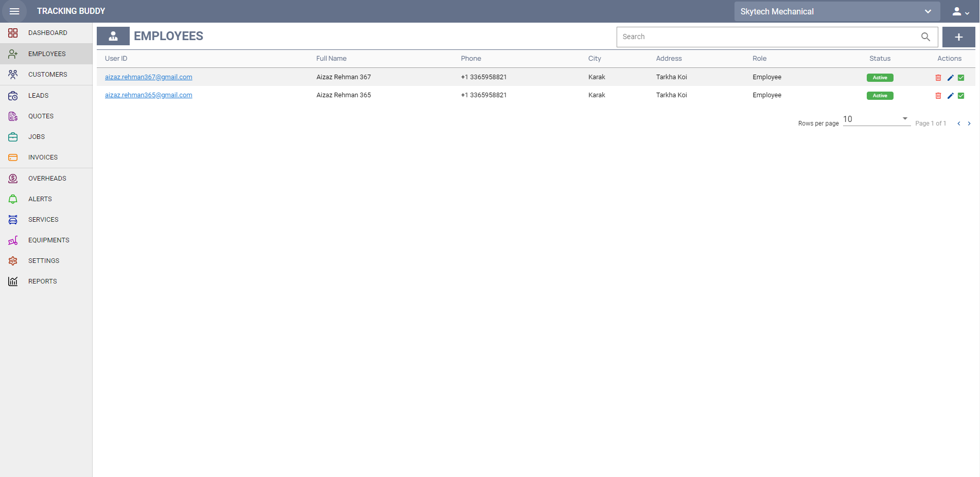Image resolution: width=980 pixels, height=477 pixels.
Task: Edit Aizaz Rehman 365 employee
Action: (x=950, y=96)
